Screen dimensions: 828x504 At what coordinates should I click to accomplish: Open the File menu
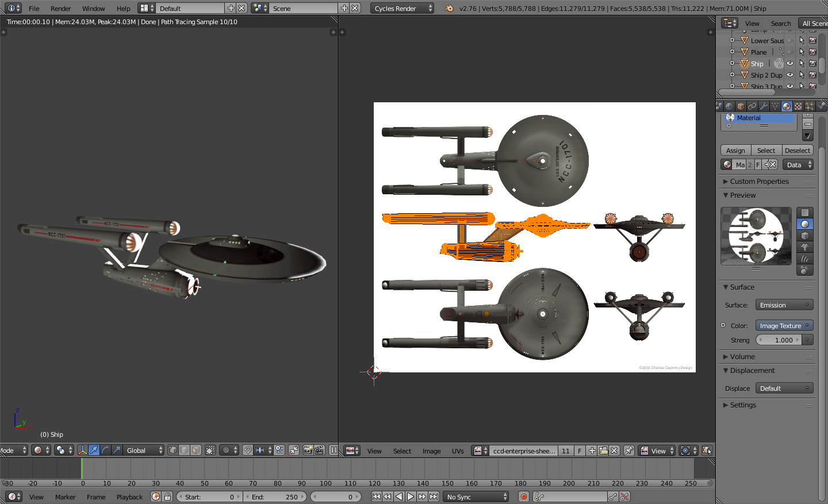coord(34,9)
